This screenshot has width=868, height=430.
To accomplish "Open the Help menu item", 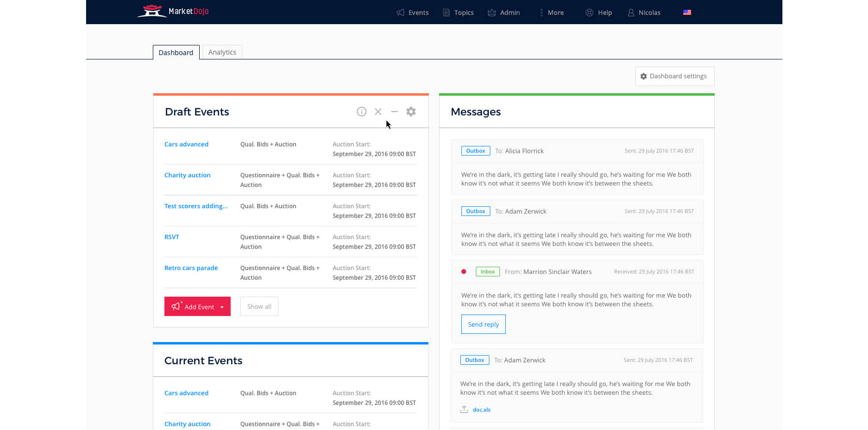I will (599, 13).
